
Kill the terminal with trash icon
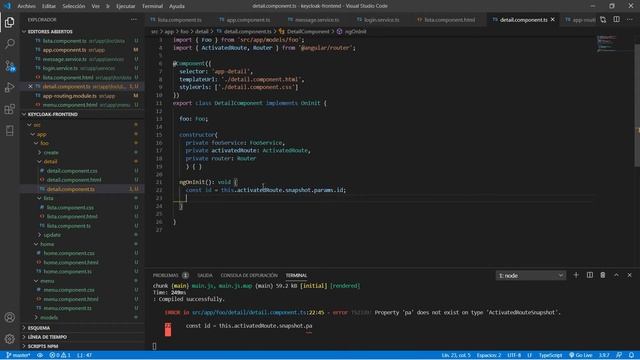tap(603, 276)
